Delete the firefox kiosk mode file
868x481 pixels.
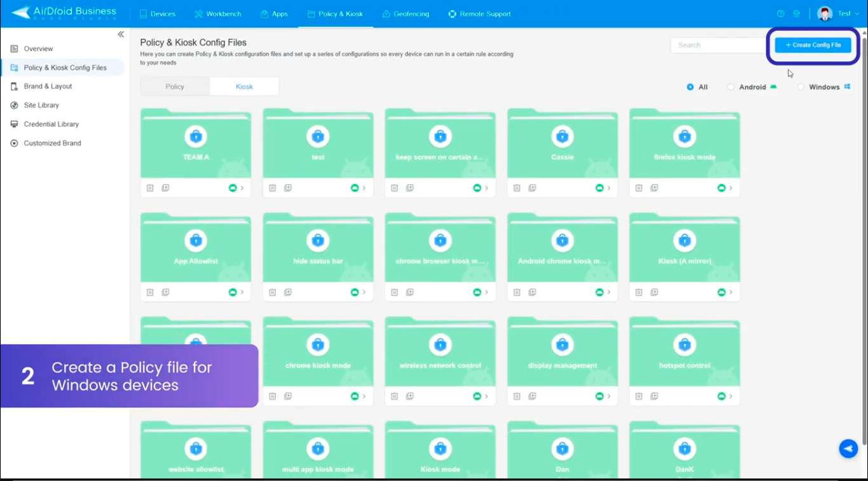click(x=639, y=188)
